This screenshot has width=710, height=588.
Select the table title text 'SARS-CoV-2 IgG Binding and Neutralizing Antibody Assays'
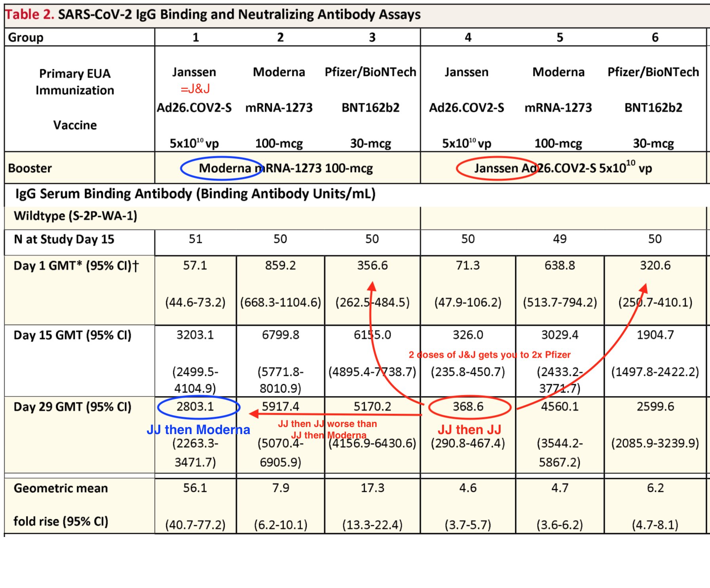(x=239, y=14)
